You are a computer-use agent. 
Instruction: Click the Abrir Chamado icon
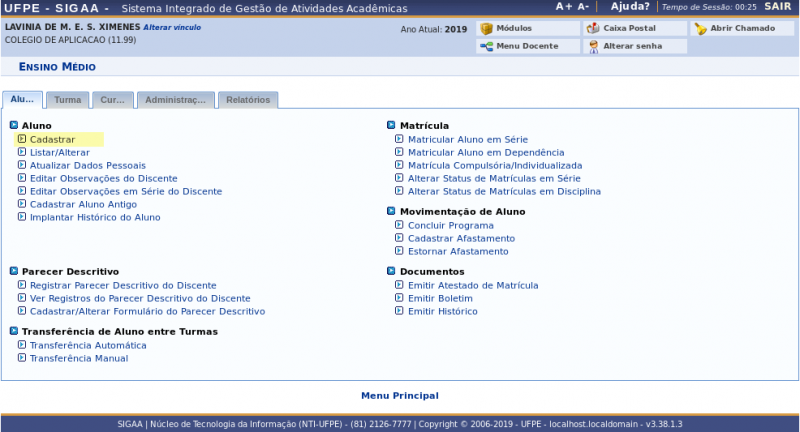click(701, 29)
